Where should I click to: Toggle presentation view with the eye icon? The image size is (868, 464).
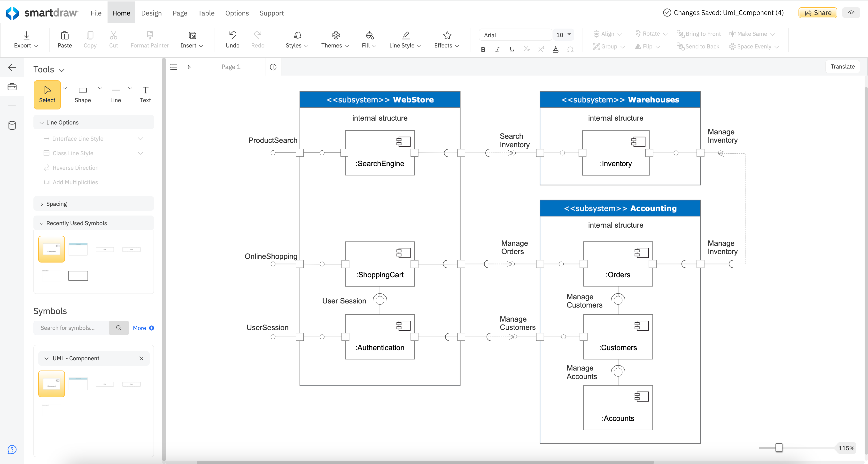tap(851, 12)
